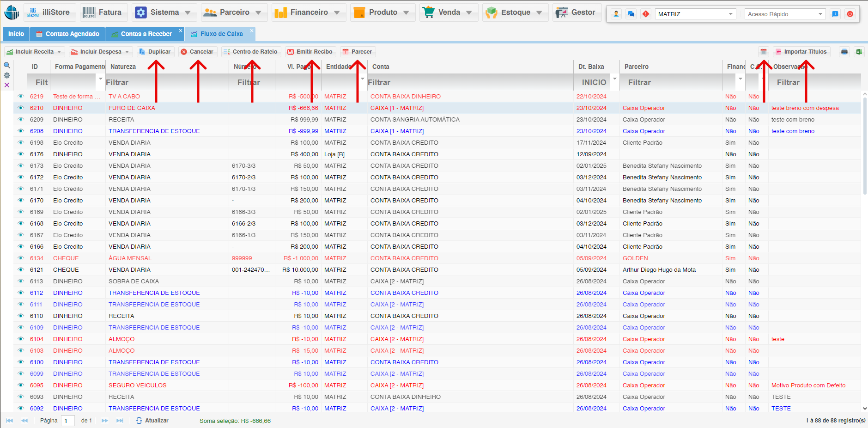868x428 pixels.
Task: Click the page number input field
Action: click(x=68, y=421)
